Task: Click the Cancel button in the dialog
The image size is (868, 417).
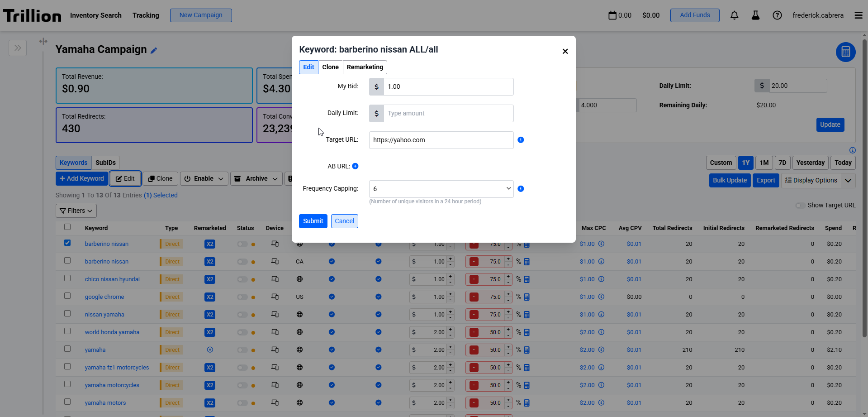Action: (344, 221)
